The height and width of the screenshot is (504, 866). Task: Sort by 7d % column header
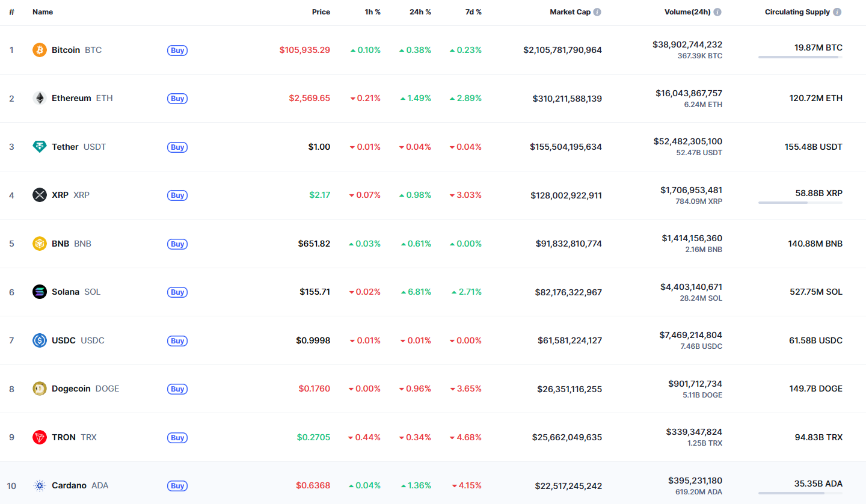click(474, 12)
